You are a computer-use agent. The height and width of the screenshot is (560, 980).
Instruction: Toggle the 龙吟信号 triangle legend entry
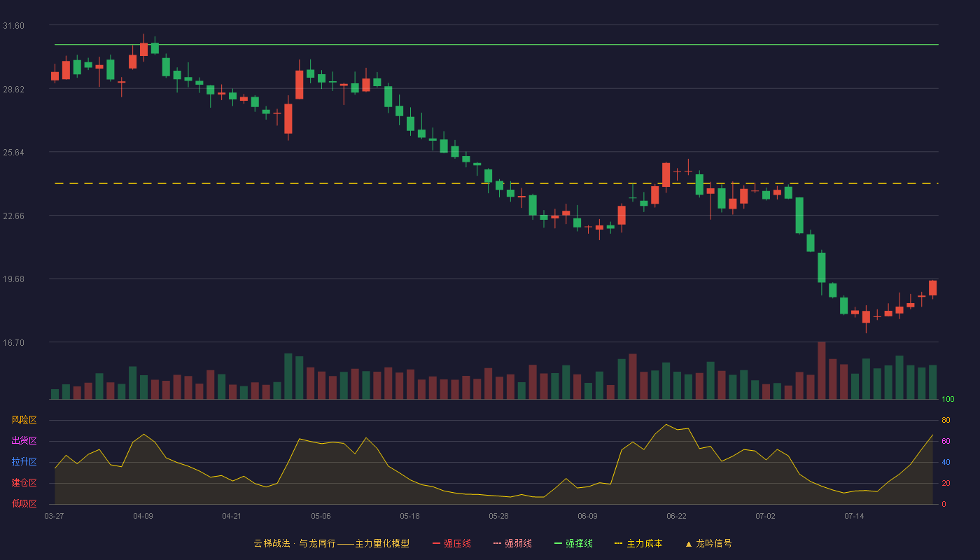pyautogui.click(x=708, y=543)
